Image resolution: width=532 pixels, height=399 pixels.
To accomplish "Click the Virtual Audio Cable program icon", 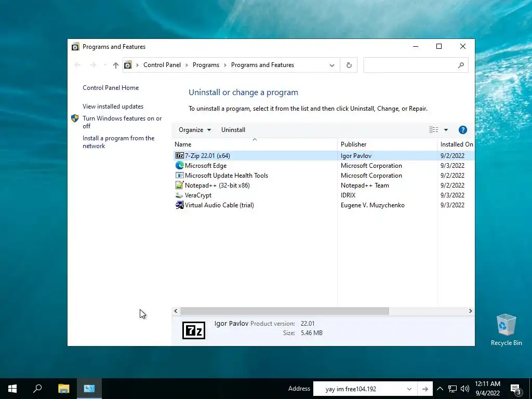I will (x=179, y=205).
